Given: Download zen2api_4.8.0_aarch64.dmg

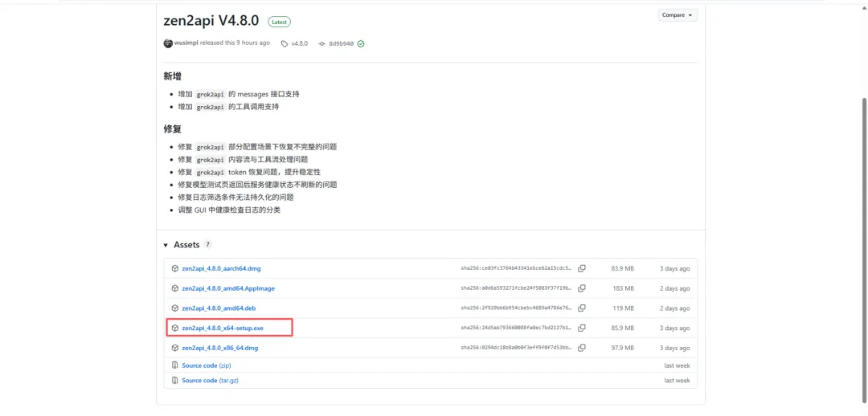Looking at the screenshot, I should coord(221,269).
